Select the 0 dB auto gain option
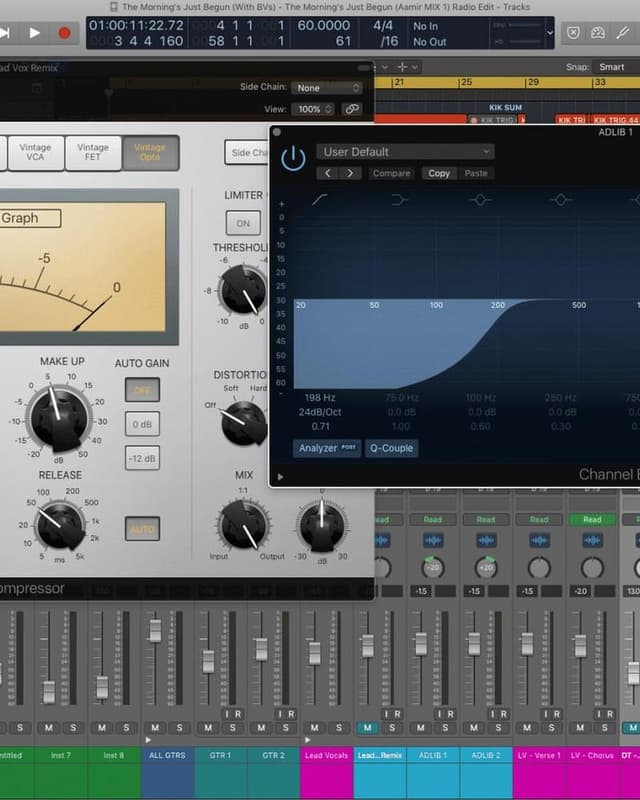The image size is (640, 800). (x=142, y=424)
